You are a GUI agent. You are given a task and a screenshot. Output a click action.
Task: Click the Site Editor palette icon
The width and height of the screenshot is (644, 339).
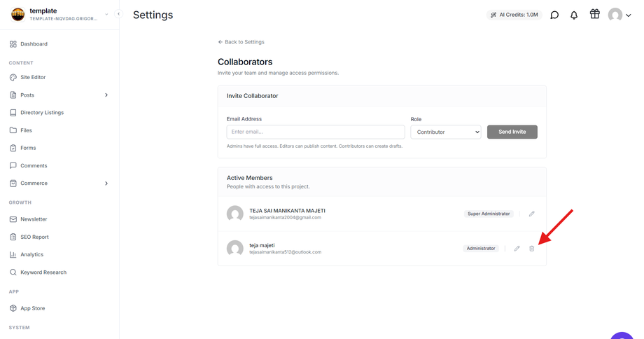pyautogui.click(x=13, y=77)
